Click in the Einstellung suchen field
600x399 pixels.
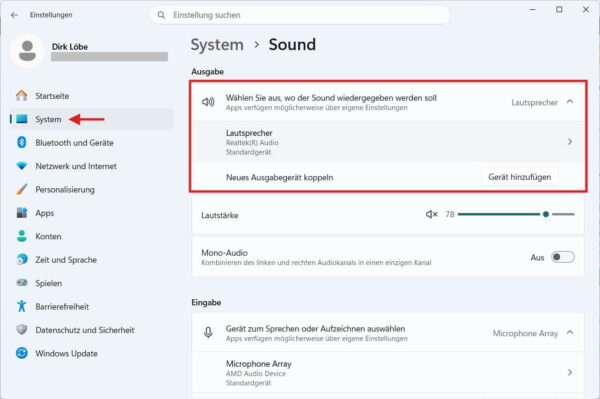point(300,15)
